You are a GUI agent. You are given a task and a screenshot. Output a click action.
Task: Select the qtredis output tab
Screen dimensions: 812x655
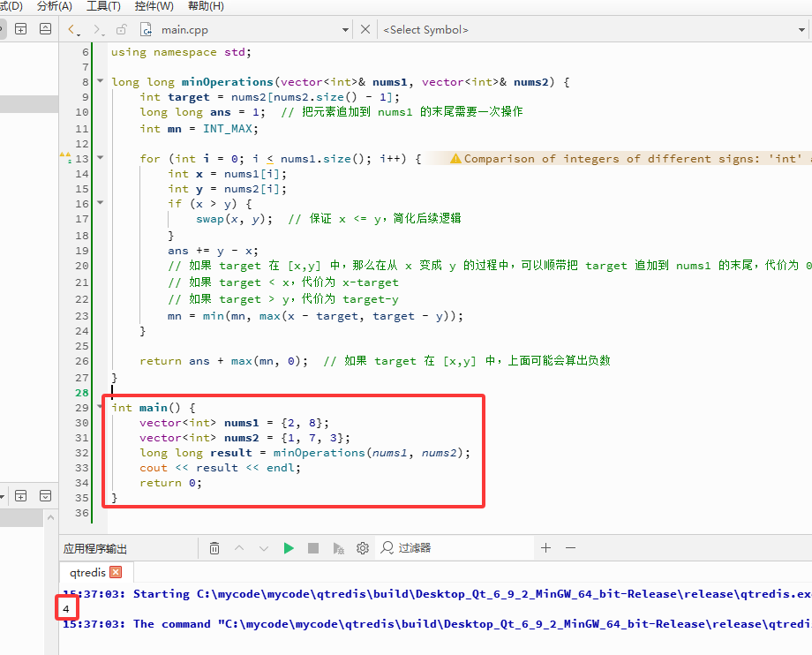pyautogui.click(x=87, y=572)
